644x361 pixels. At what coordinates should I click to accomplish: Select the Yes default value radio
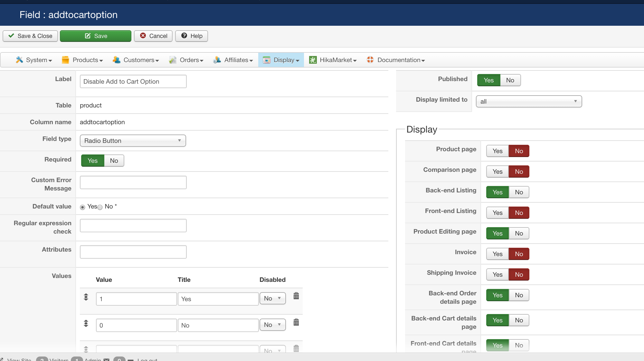pos(83,207)
